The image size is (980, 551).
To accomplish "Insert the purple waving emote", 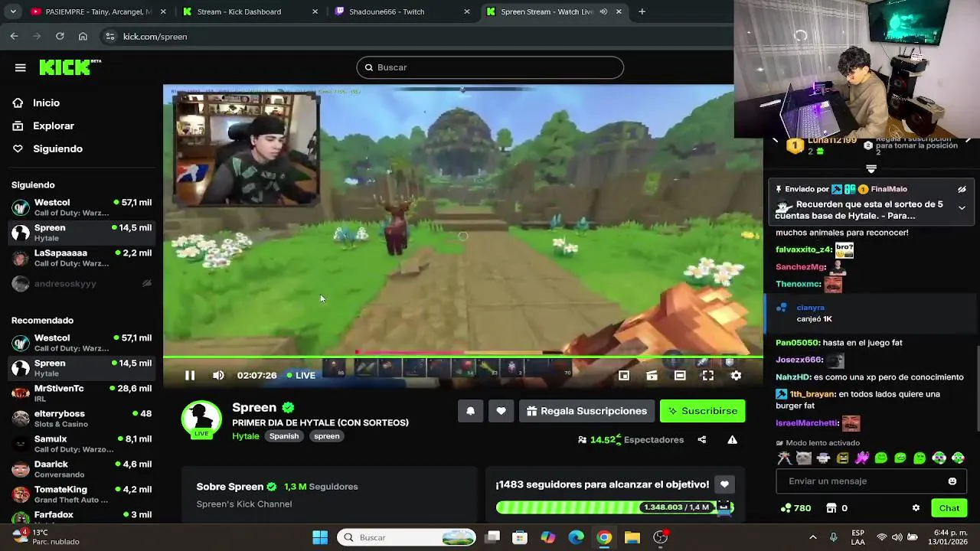I will (861, 458).
